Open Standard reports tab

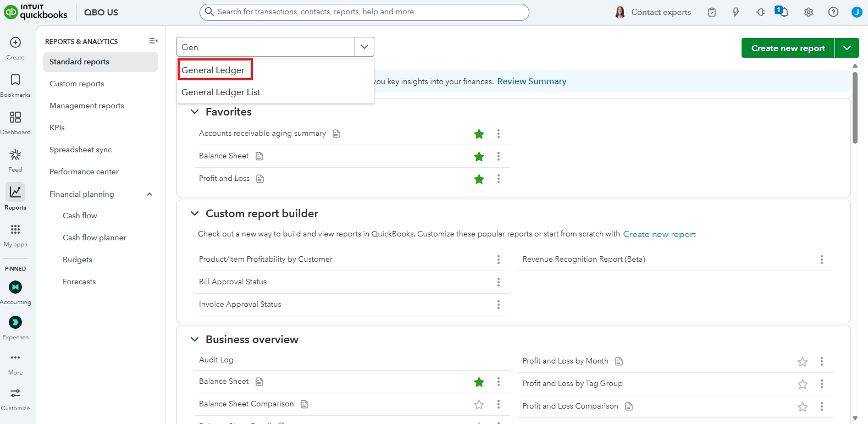click(101, 62)
